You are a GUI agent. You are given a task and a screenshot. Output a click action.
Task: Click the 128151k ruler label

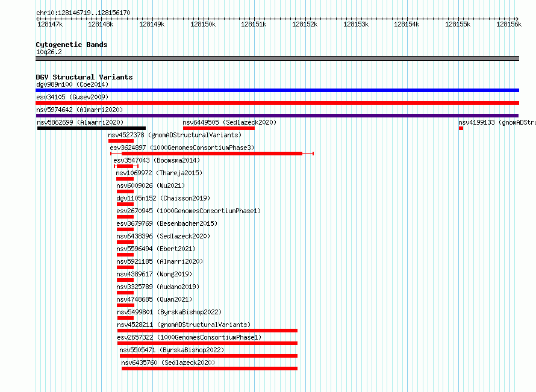click(x=254, y=24)
